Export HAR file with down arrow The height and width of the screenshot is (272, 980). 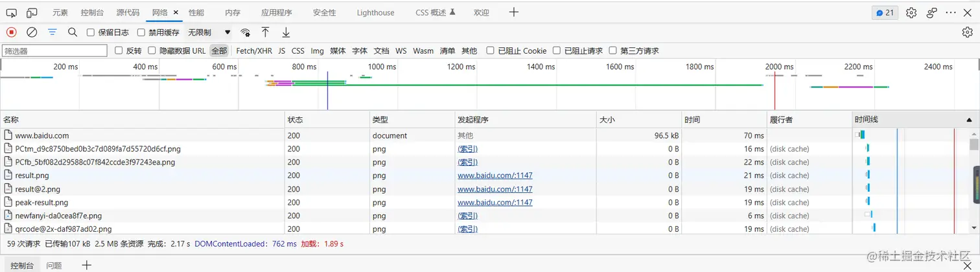click(x=286, y=32)
